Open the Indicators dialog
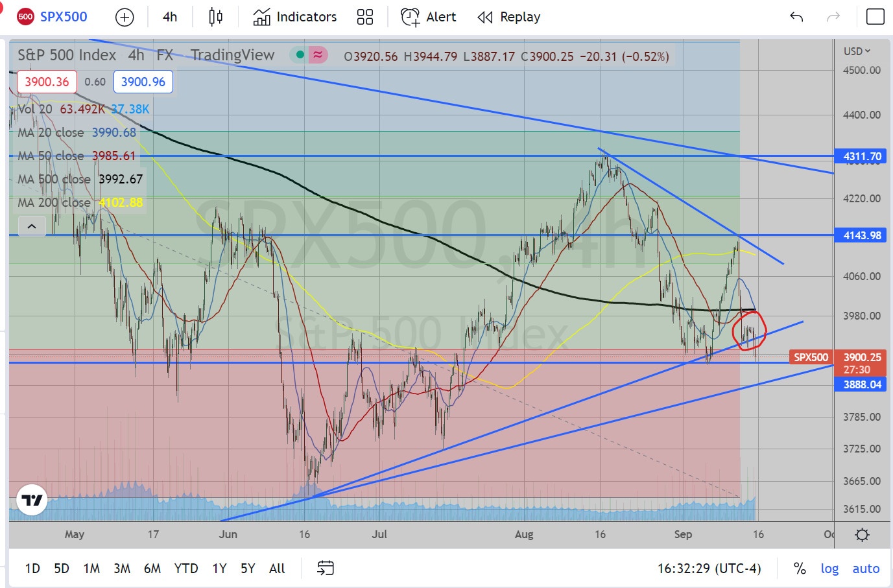Screen dimensions: 893x588 point(295,17)
